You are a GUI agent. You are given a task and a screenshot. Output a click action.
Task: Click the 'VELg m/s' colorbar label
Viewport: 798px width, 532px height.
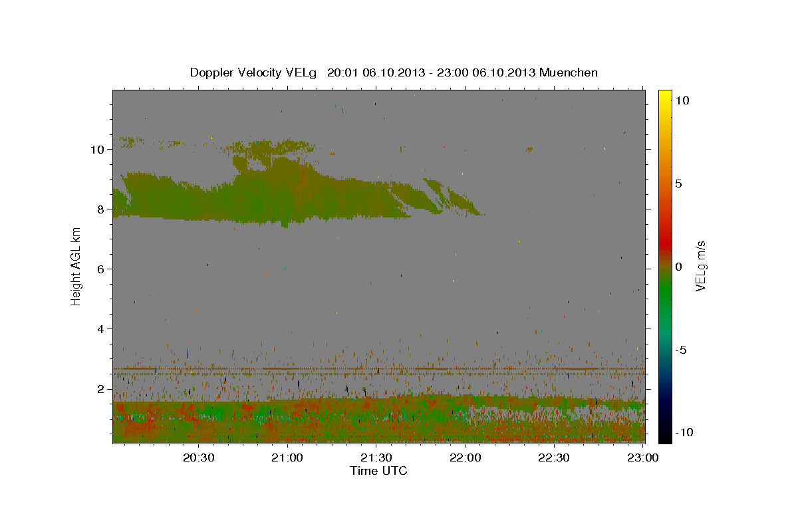(700, 267)
